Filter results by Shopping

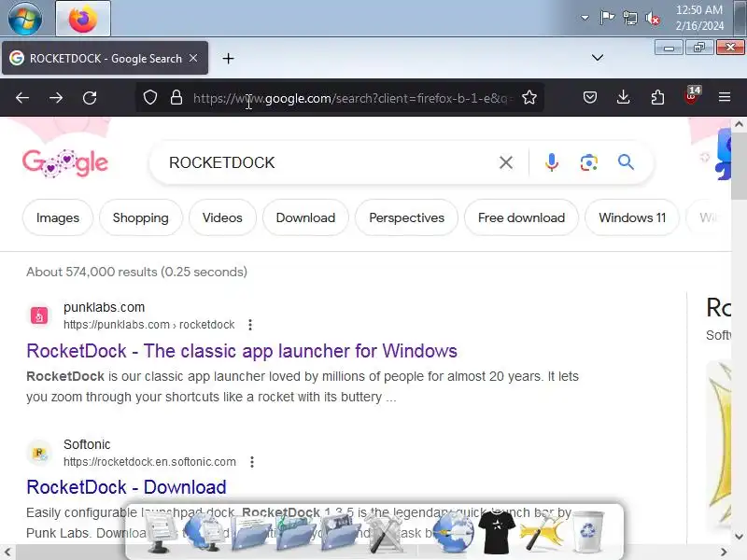[141, 217]
